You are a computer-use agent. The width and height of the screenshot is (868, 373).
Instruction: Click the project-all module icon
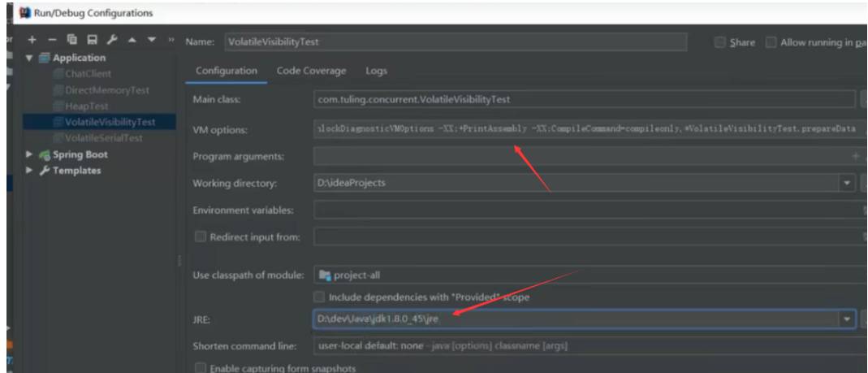pos(325,275)
